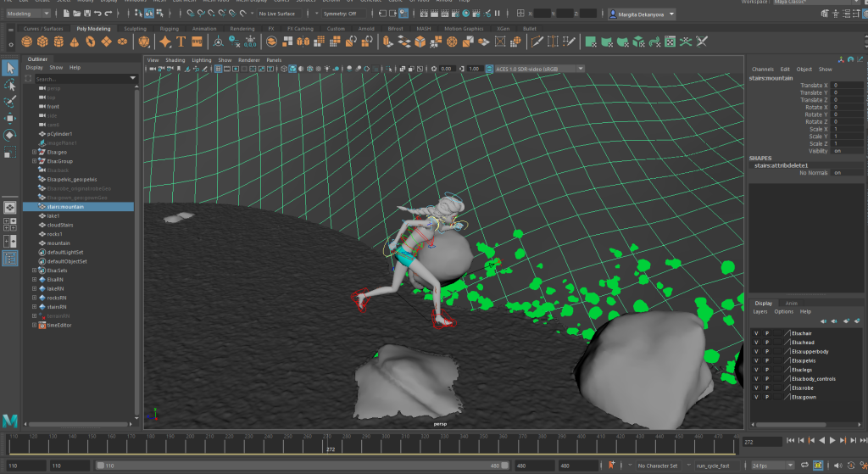Play the animation forwards
Viewport: 868px width, 474px height.
click(x=832, y=441)
